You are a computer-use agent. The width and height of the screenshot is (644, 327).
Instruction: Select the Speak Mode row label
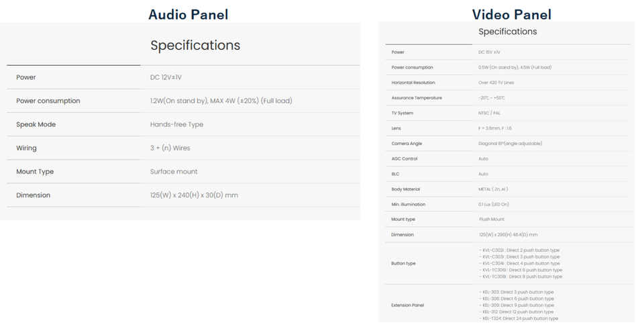click(36, 124)
